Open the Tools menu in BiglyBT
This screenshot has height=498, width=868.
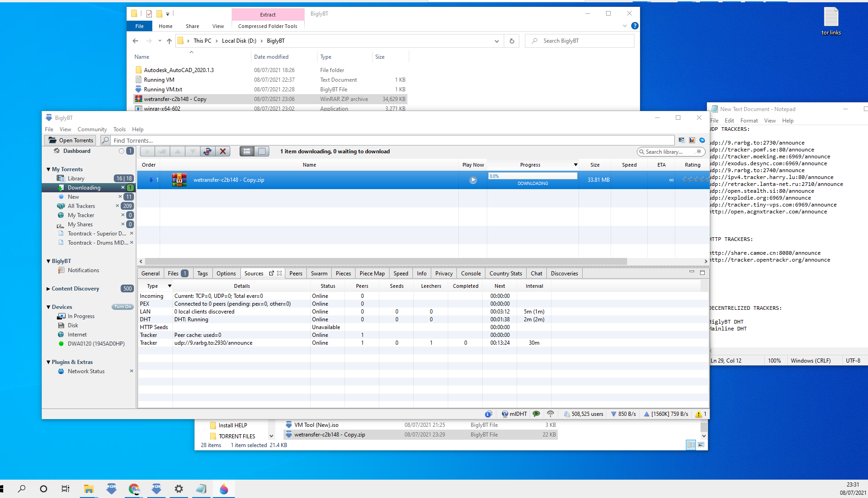click(x=119, y=129)
